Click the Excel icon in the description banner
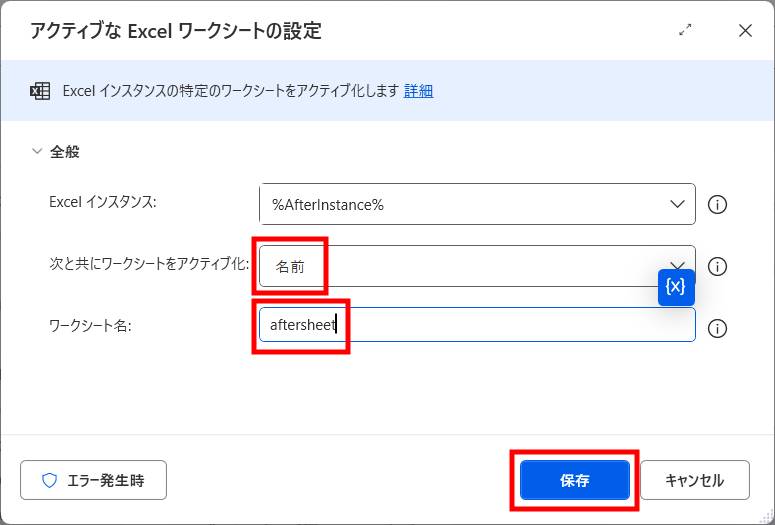This screenshot has width=775, height=525. click(40, 91)
